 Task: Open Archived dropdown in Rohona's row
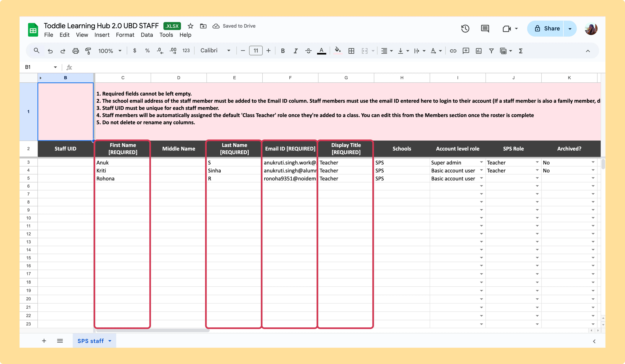click(x=593, y=178)
